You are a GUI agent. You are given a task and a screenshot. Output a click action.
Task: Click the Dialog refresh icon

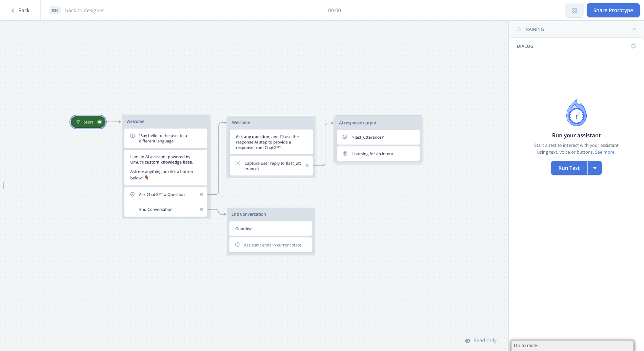(633, 46)
